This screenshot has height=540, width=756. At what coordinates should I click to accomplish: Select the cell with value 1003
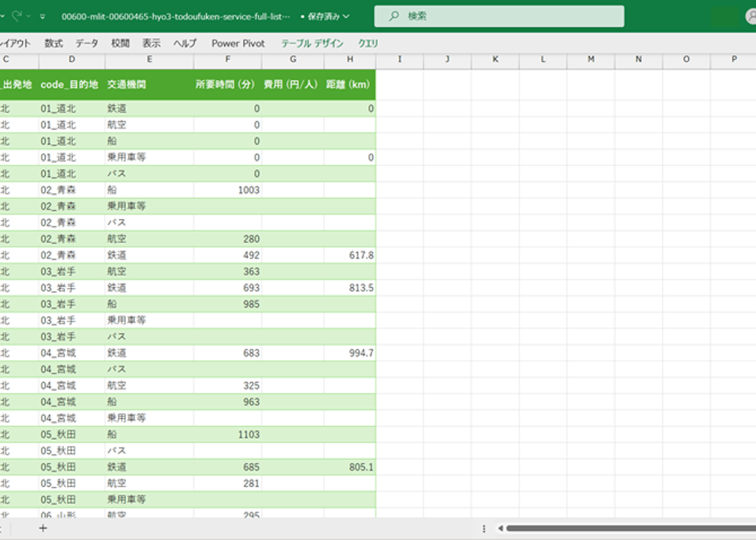coord(227,190)
